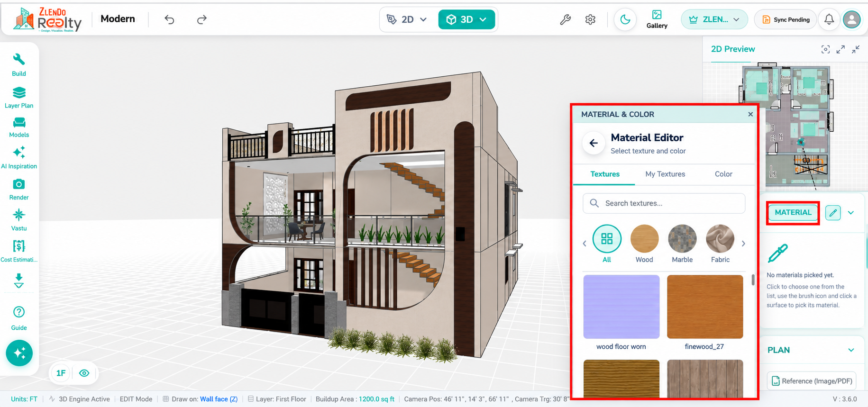Open the Build tools in the sidebar
Screen dimensions: 868x407
pyautogui.click(x=19, y=64)
